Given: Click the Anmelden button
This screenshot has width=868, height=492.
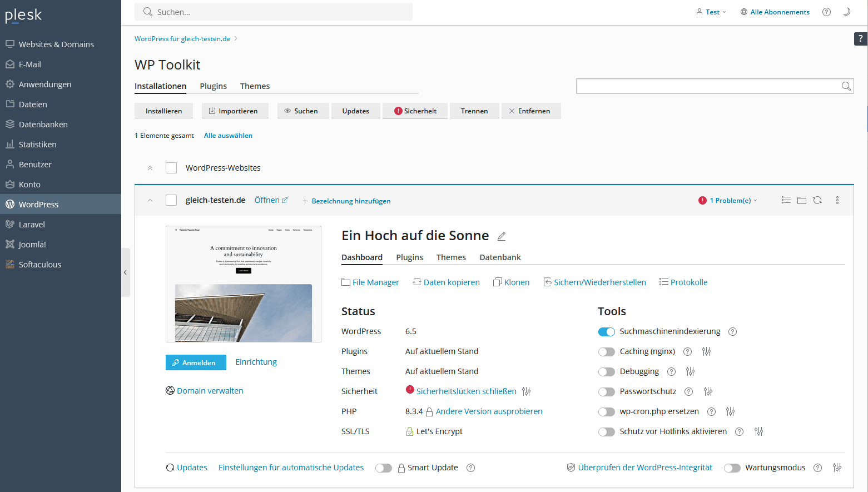Looking at the screenshot, I should click(x=196, y=362).
